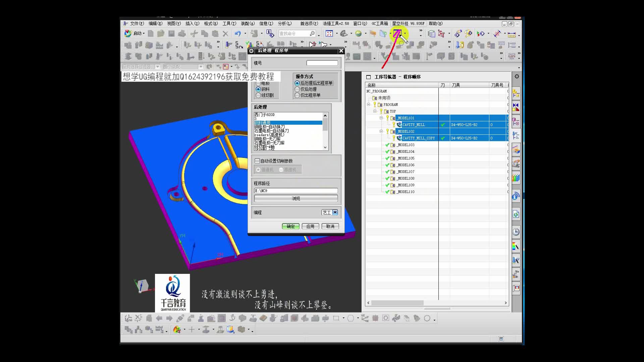Open the clock icon in right sidebar
The width and height of the screenshot is (644, 362).
pyautogui.click(x=516, y=232)
